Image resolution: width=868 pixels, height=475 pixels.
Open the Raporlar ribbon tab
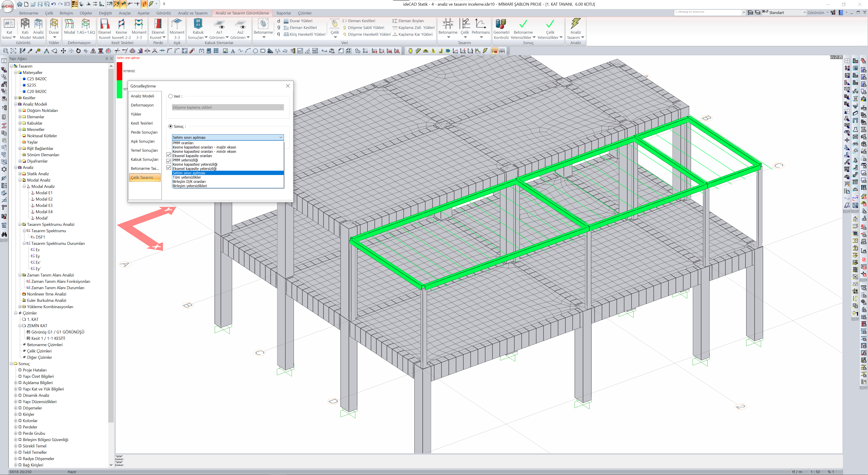[283, 13]
